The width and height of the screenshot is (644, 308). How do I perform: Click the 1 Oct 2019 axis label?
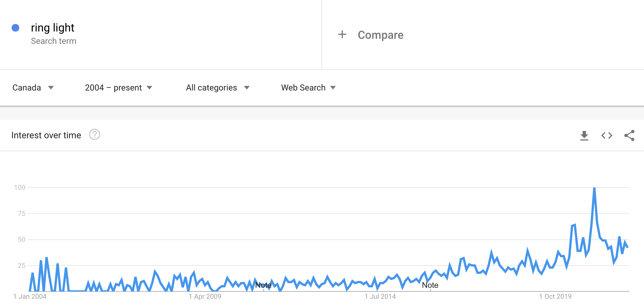[x=555, y=296]
